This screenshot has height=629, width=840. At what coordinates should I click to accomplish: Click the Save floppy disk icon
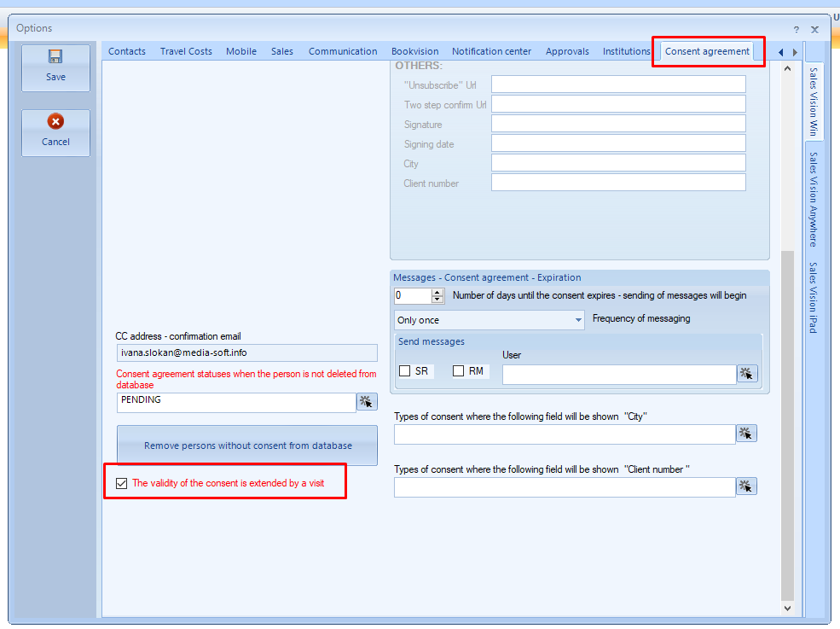tap(55, 57)
